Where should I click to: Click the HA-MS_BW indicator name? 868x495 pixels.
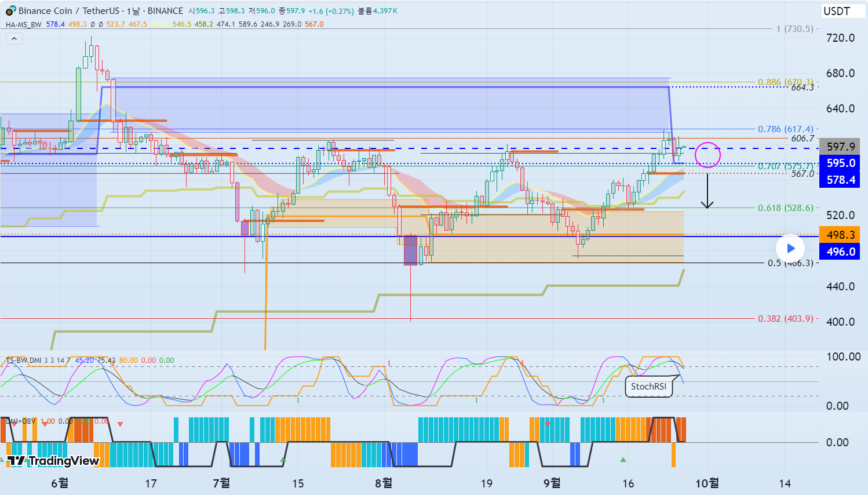coord(24,24)
